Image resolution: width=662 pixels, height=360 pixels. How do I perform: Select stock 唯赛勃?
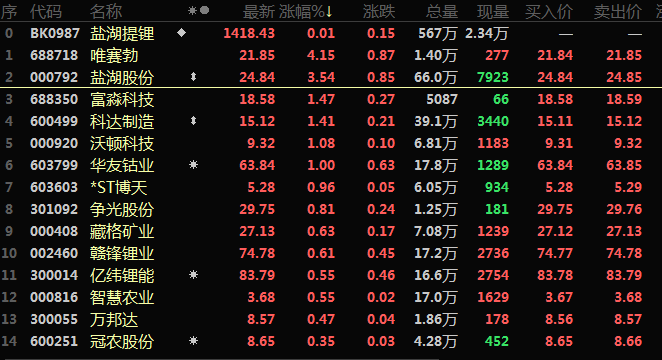click(114, 55)
